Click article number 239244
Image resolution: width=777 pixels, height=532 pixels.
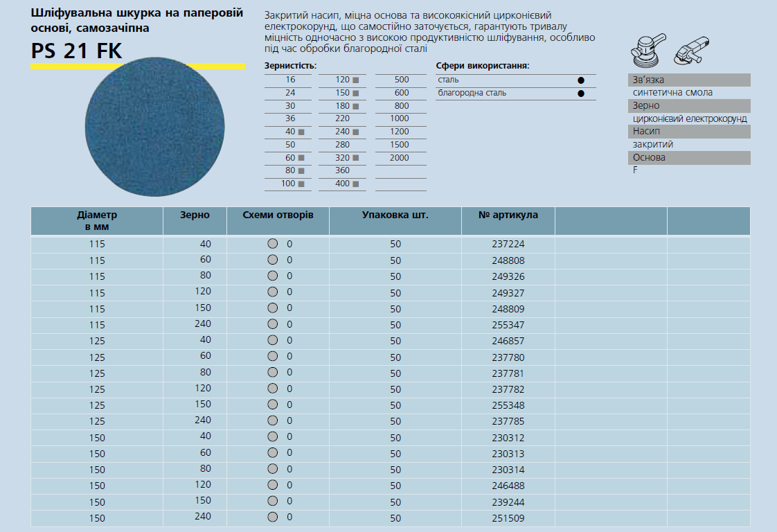[508, 502]
